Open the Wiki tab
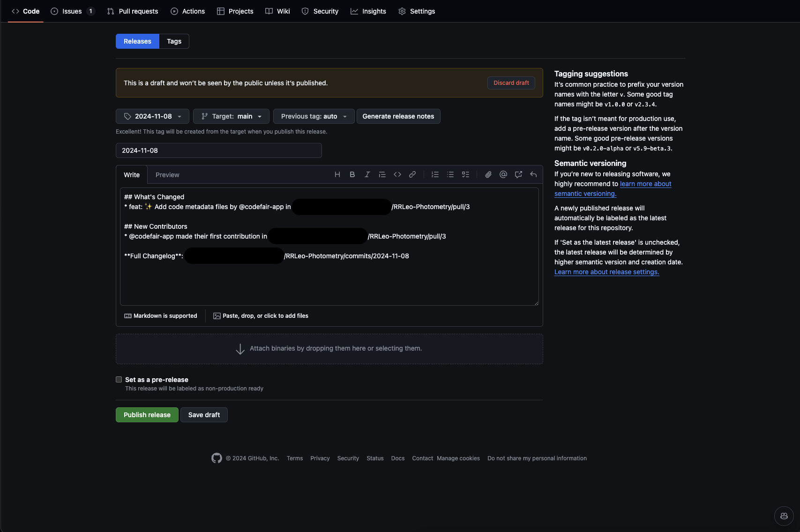This screenshot has height=532, width=800. coord(278,11)
